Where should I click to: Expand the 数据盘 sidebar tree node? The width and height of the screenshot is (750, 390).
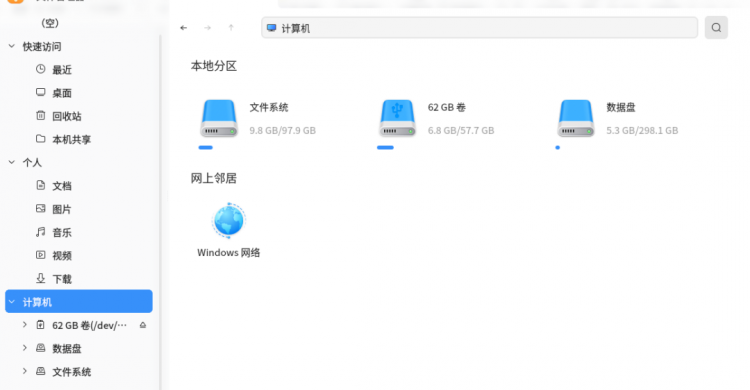pyautogui.click(x=25, y=348)
